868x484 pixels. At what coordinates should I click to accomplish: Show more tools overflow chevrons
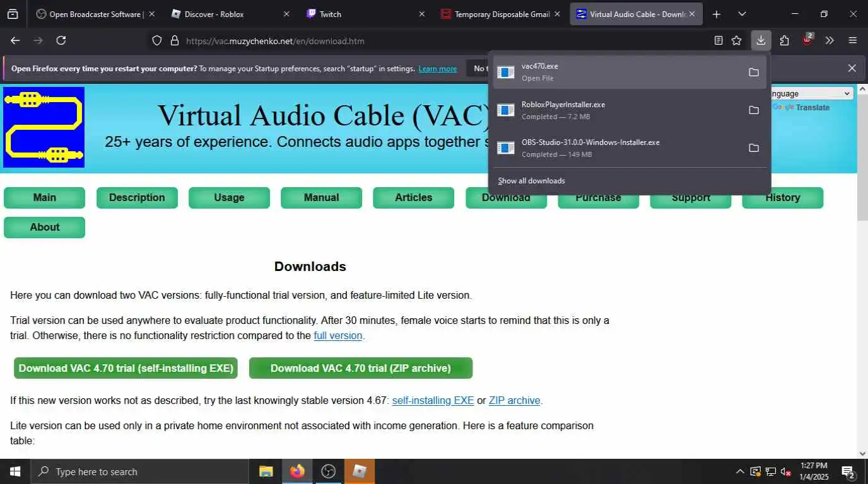[830, 40]
